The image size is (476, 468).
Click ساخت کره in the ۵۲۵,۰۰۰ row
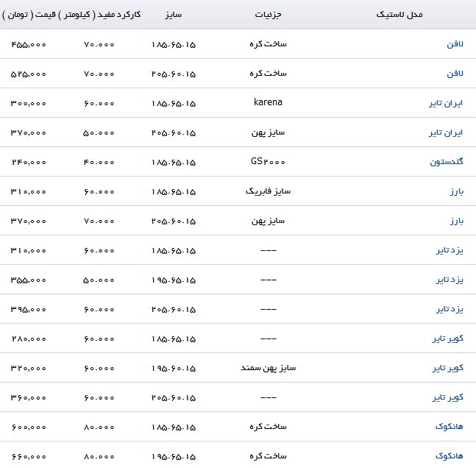tap(268, 74)
